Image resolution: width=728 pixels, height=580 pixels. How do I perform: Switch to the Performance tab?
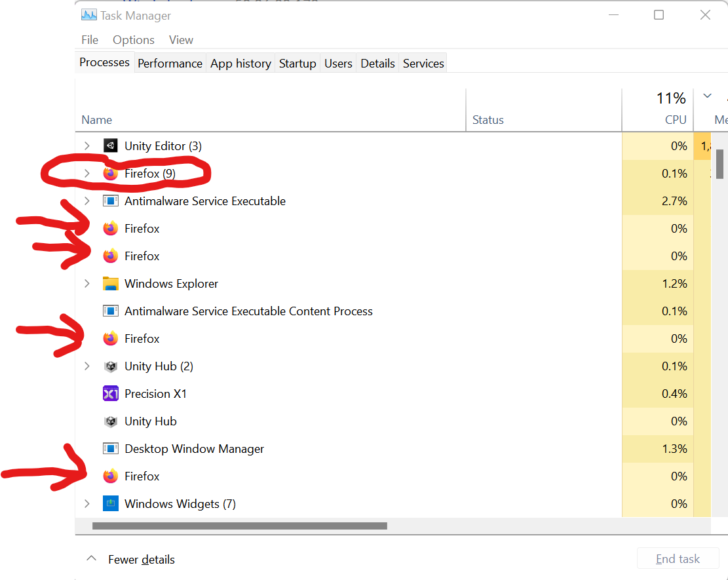tap(170, 63)
